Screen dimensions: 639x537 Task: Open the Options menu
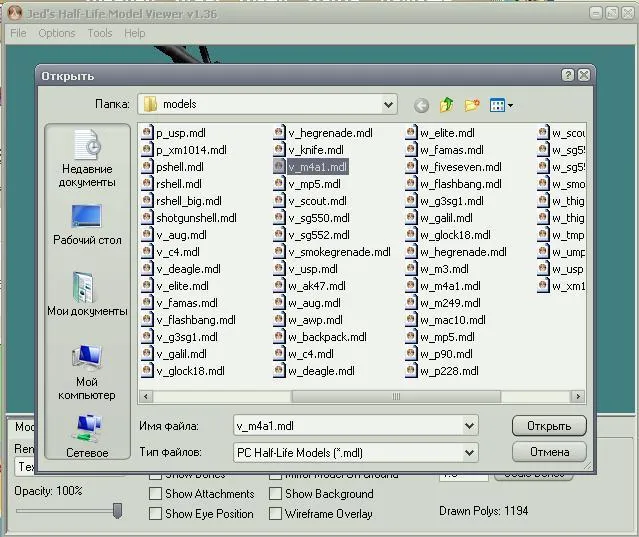point(57,33)
